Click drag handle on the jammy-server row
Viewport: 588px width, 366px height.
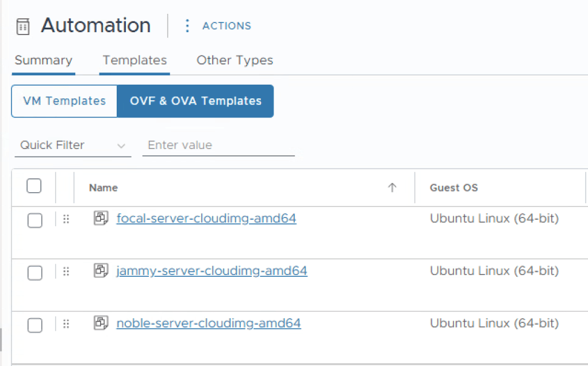pos(66,272)
